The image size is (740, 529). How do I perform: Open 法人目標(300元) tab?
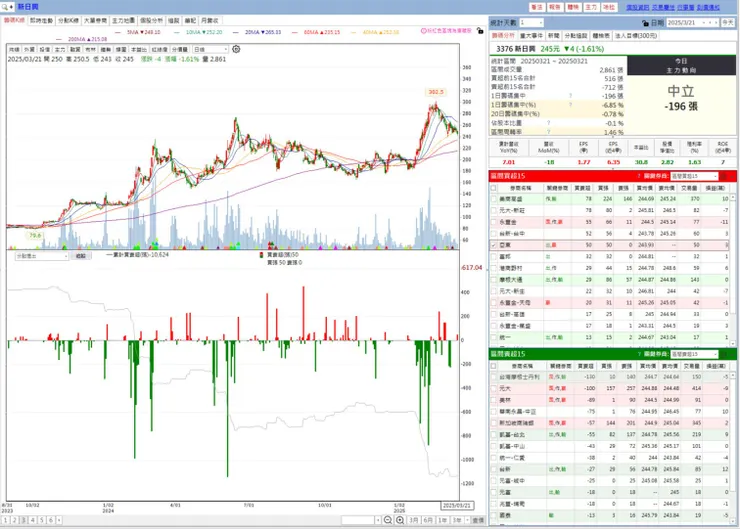(635, 36)
